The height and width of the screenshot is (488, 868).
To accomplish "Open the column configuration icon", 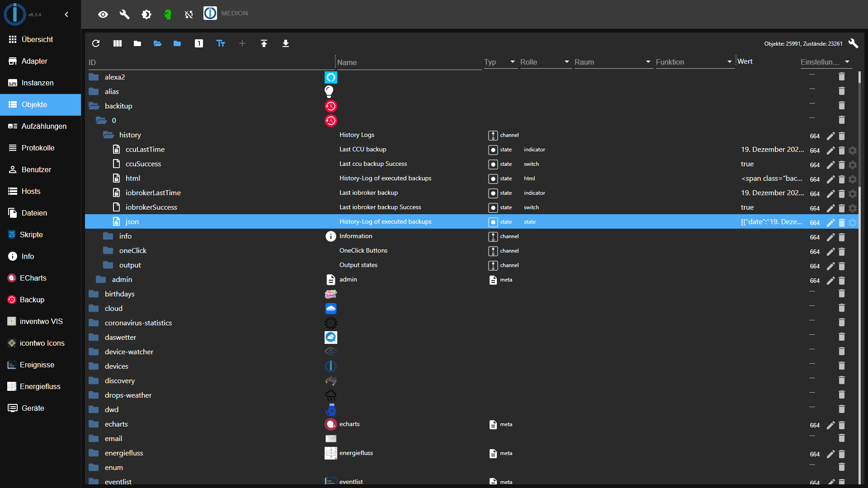I will point(118,43).
